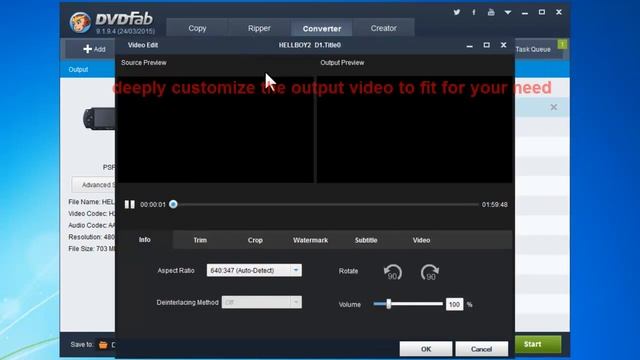The width and height of the screenshot is (640, 360).
Task: Click the green Start button
Action: [538, 344]
